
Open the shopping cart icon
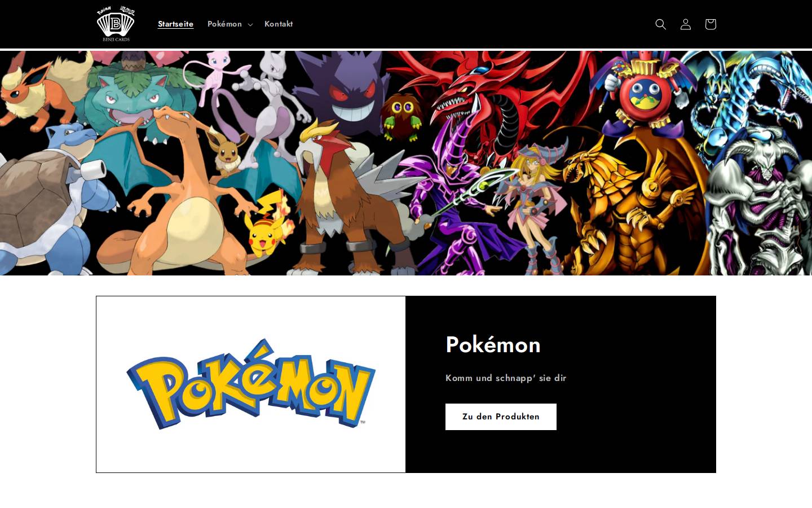[x=710, y=24]
